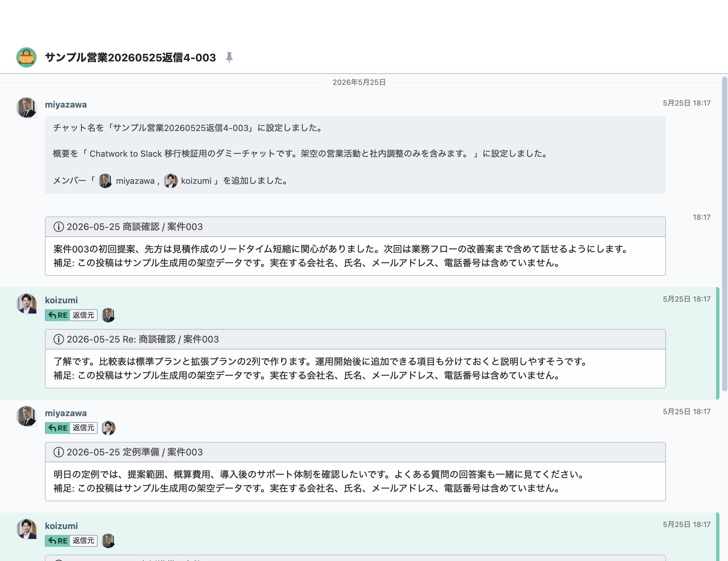Click the timestamp on the bottom koizumi message

point(687,525)
